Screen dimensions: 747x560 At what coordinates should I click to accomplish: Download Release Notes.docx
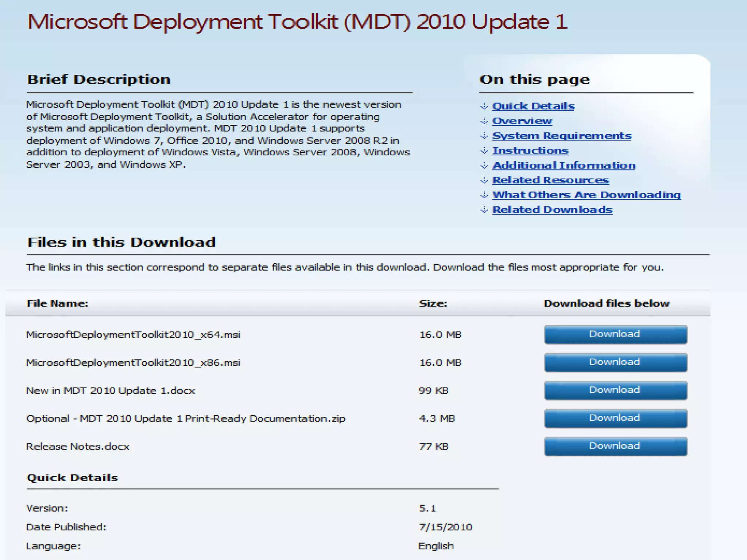point(616,446)
